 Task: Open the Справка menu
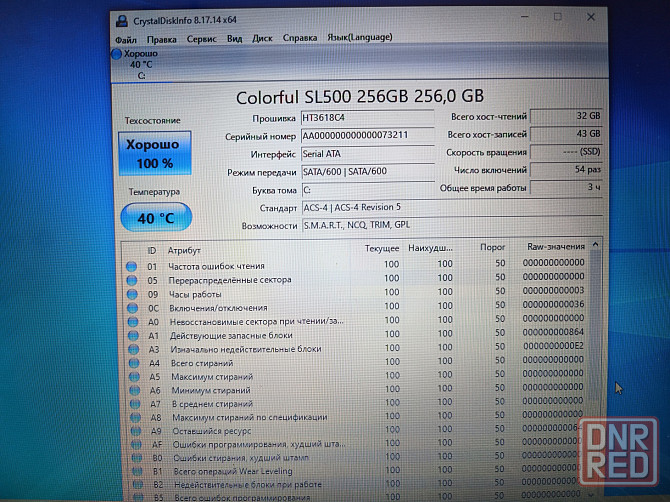(300, 38)
